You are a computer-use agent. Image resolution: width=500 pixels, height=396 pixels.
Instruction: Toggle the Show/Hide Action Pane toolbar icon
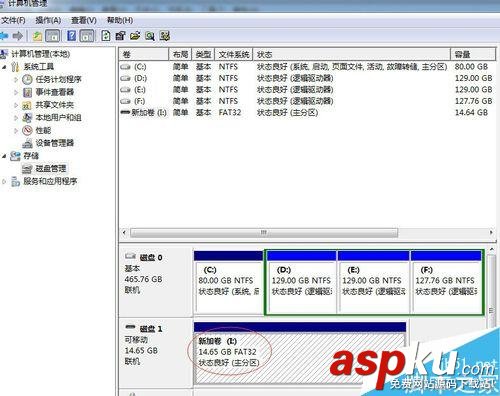pos(86,36)
